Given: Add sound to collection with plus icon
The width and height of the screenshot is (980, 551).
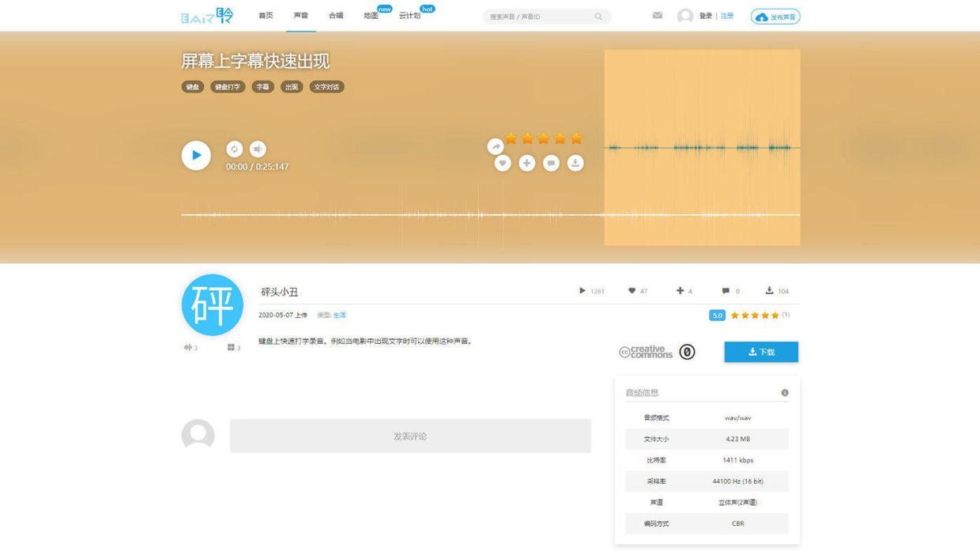Looking at the screenshot, I should click(x=527, y=163).
